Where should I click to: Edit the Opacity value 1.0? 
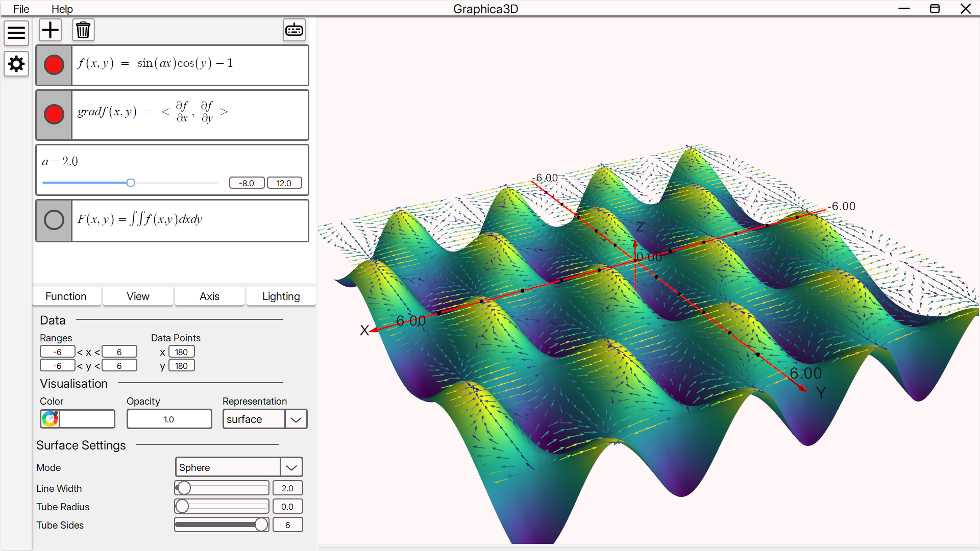169,419
